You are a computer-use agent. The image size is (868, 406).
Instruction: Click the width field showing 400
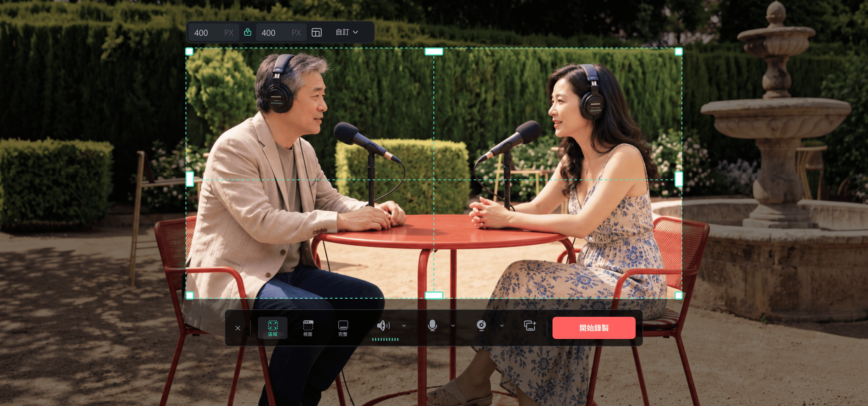pos(214,32)
